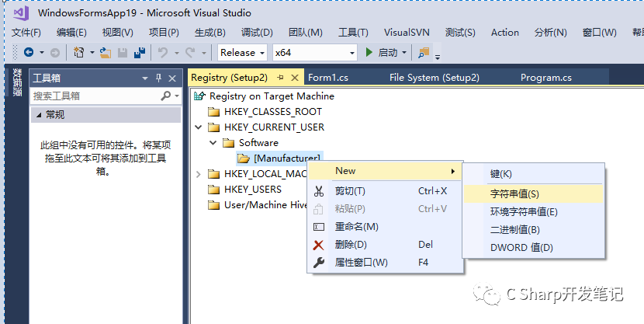The image size is (644, 324).
Task: Click the Visual Studio logo icon
Action: 20,13
